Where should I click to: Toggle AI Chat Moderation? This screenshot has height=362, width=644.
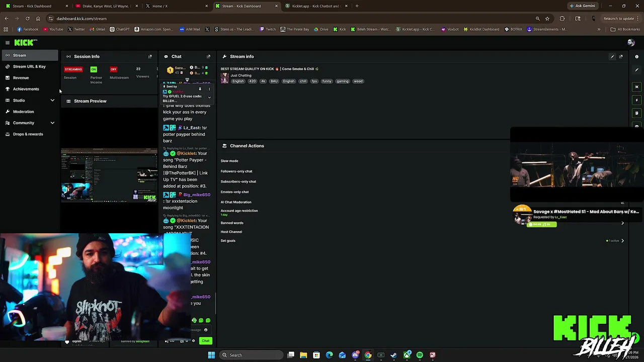point(236,202)
